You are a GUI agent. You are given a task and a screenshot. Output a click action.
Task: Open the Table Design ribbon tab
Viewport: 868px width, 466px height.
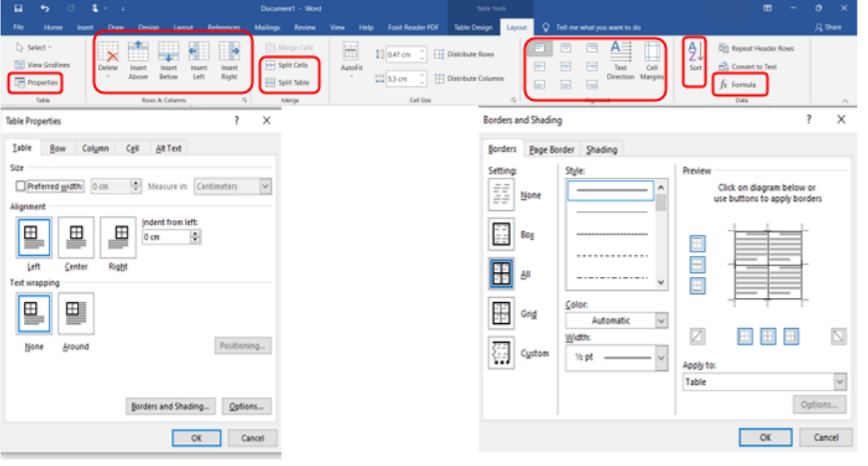[x=473, y=27]
